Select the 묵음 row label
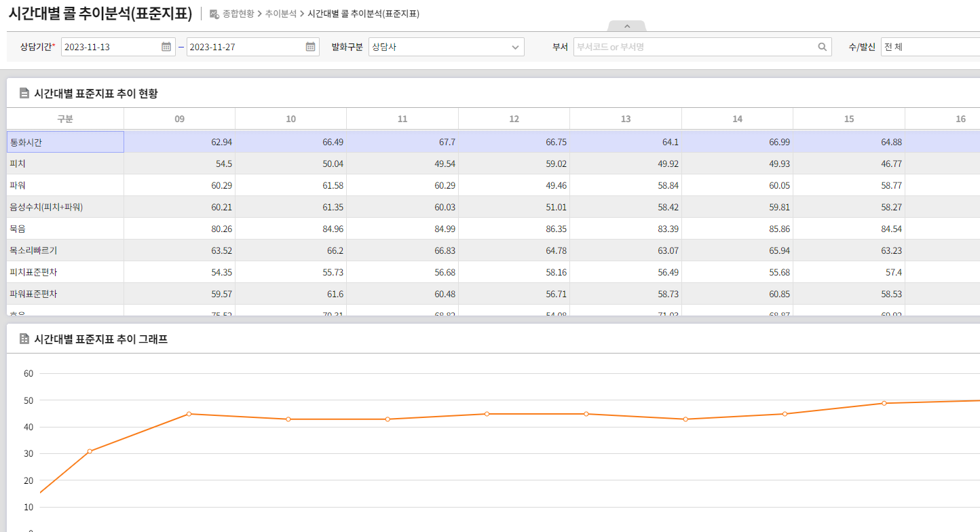Screen dimensions: 980x532 (x=65, y=229)
